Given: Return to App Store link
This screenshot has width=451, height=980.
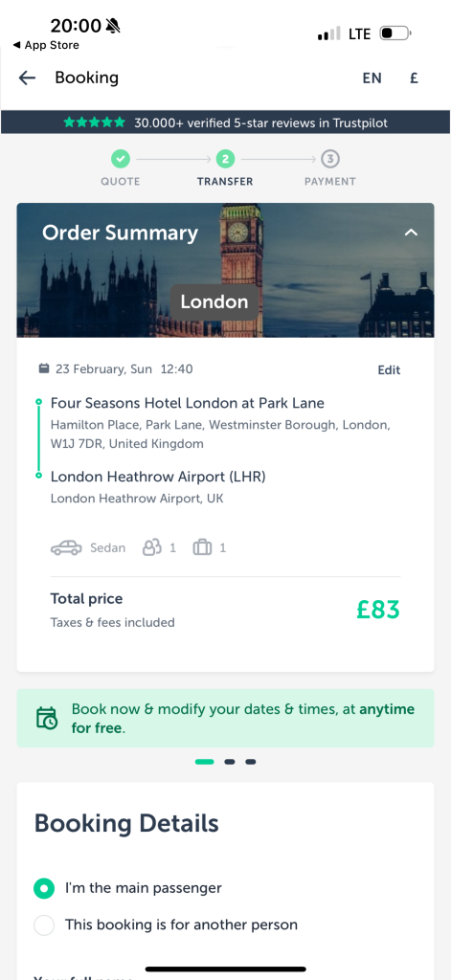Looking at the screenshot, I should [46, 45].
